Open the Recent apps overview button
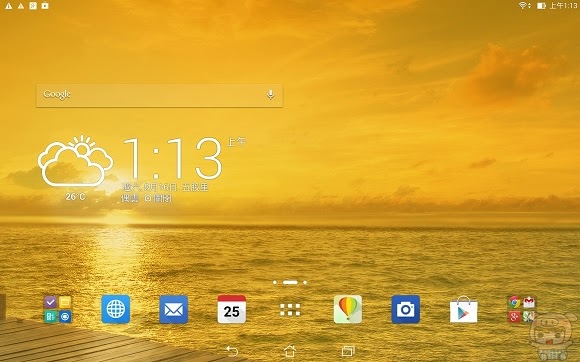Viewport: 580px width, 362px height. 348,351
